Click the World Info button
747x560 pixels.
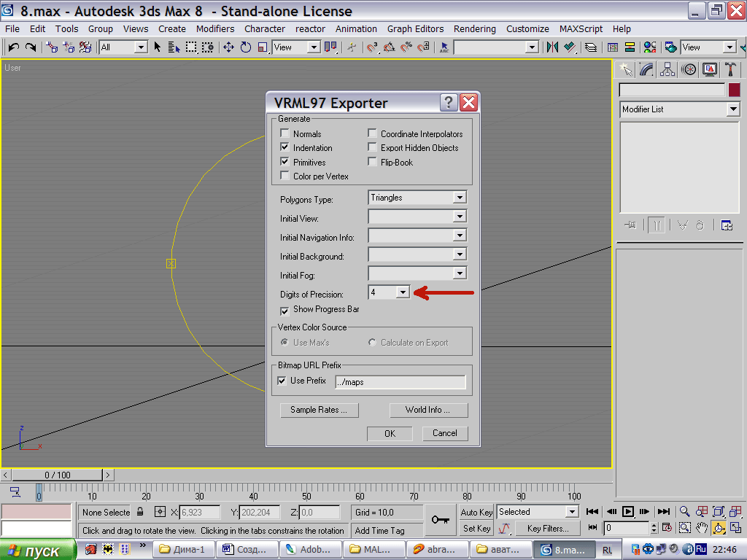click(x=428, y=410)
